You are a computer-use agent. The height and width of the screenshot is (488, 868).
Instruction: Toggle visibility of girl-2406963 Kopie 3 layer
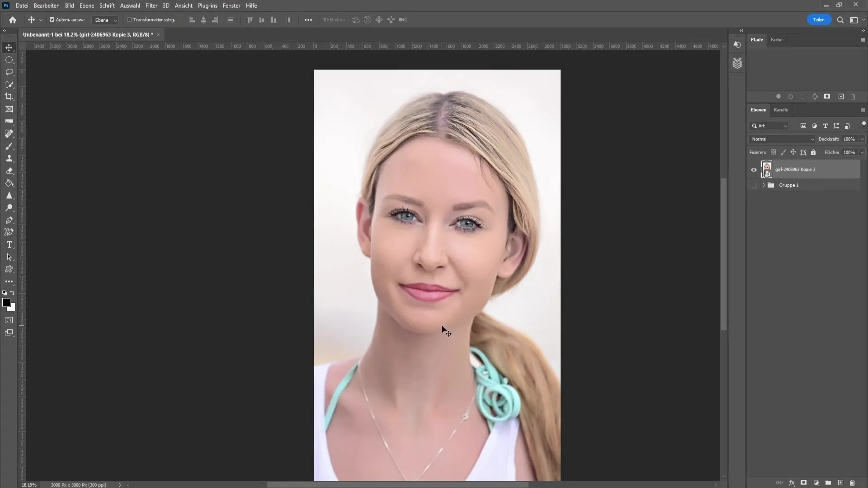754,169
